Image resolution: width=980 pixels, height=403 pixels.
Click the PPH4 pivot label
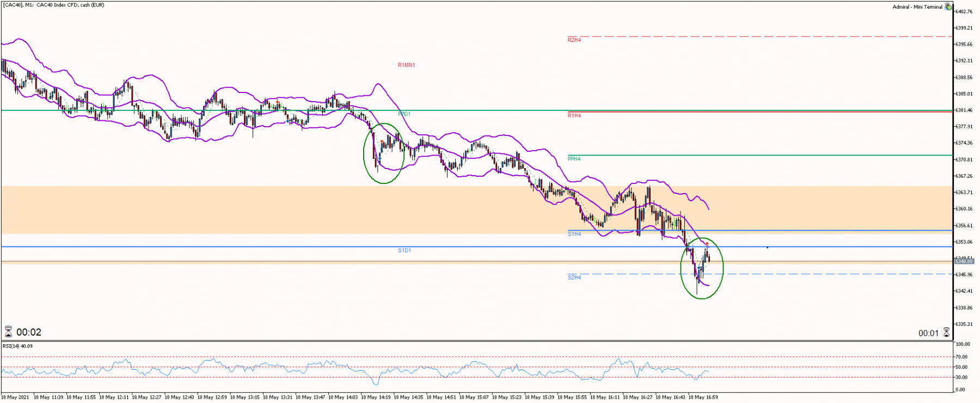(x=574, y=159)
